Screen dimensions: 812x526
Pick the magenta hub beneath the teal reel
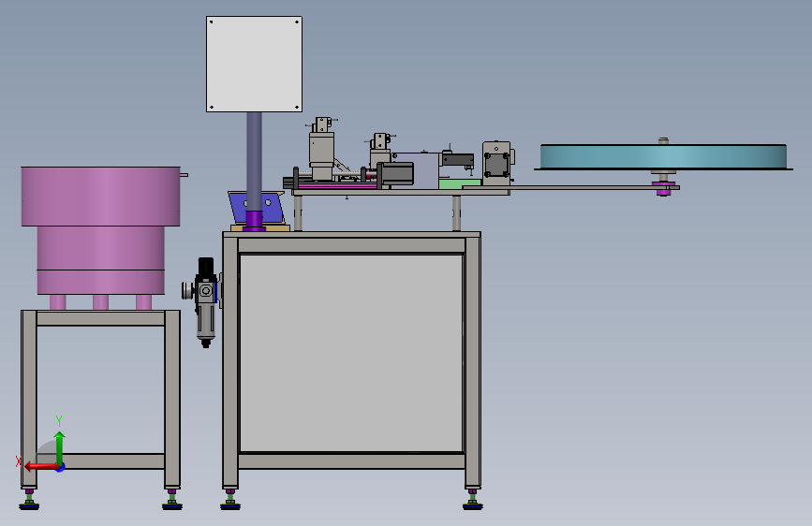(663, 189)
